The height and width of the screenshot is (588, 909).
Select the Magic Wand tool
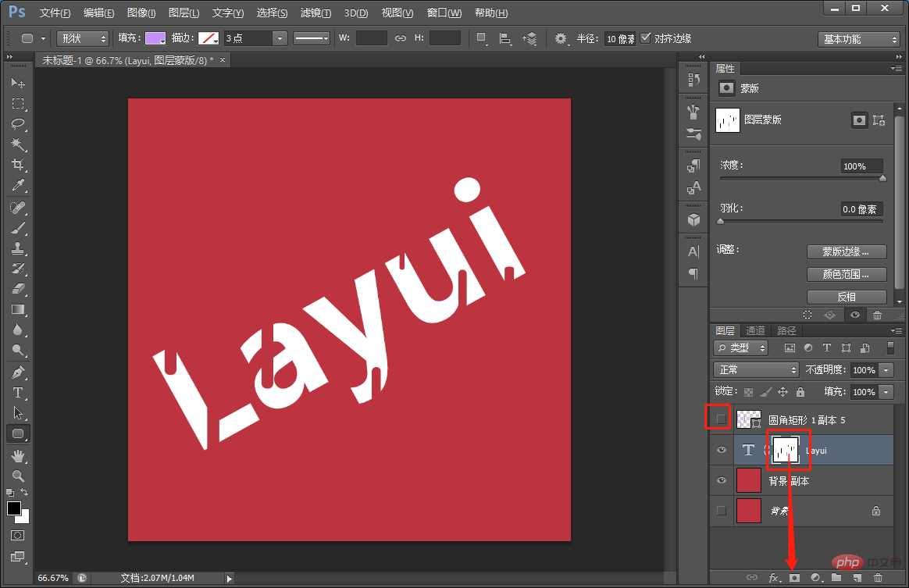point(18,144)
